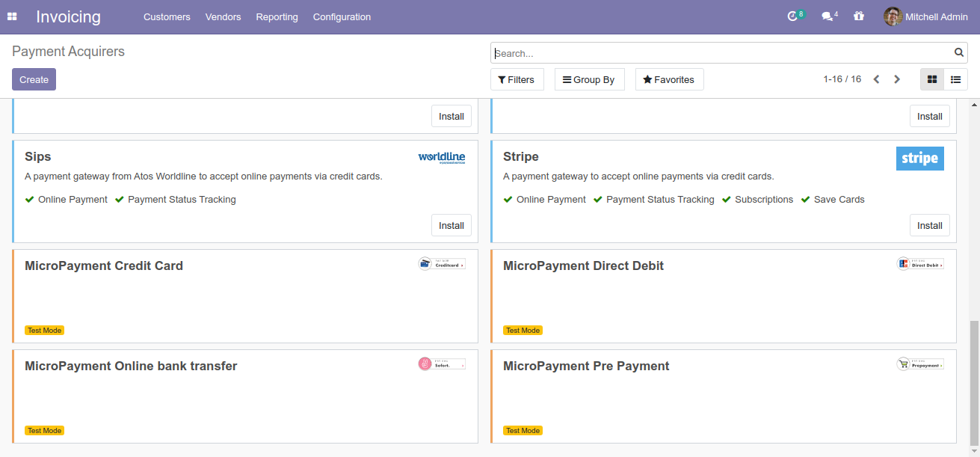Click the Prepayment logo image
This screenshot has height=457, width=980.
pyautogui.click(x=920, y=364)
